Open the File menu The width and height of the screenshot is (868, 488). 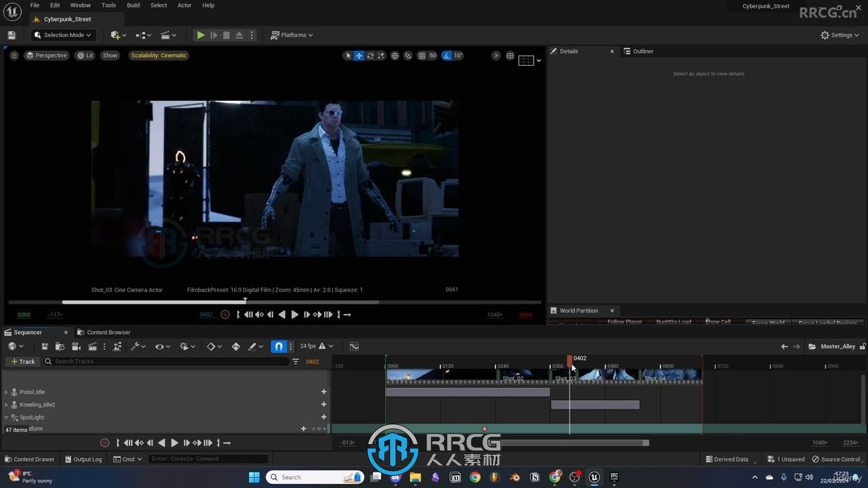(35, 5)
